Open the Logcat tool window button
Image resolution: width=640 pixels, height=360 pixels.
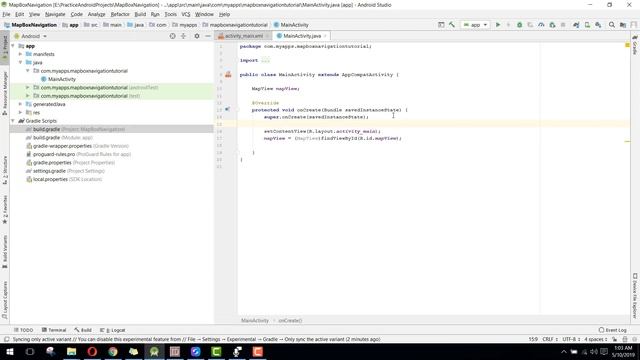point(113,330)
